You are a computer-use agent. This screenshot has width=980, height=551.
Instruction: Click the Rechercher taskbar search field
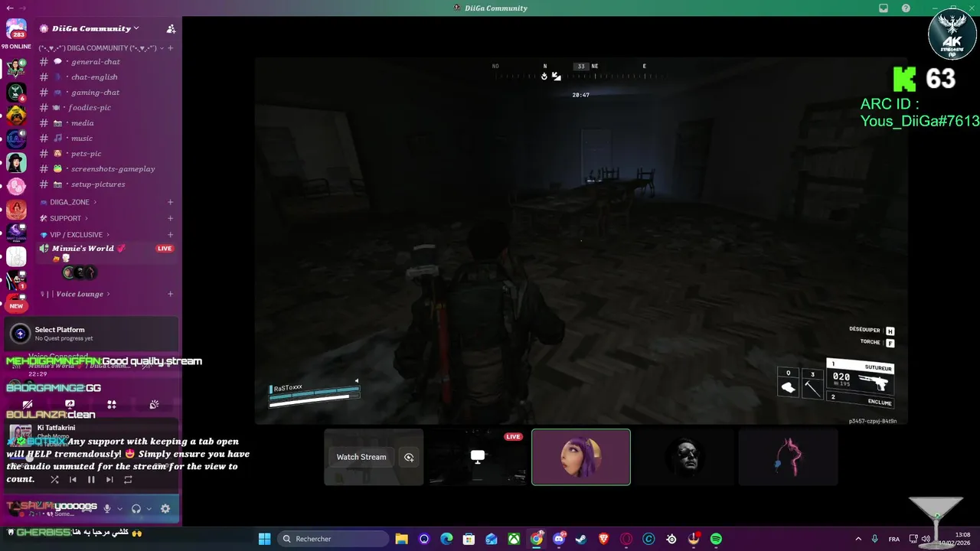pyautogui.click(x=332, y=539)
